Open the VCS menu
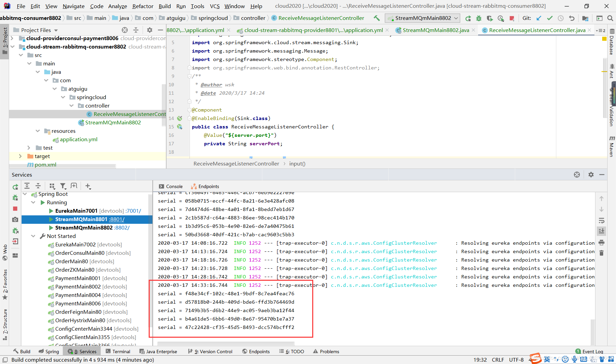Viewport: 616px width, 364px height. click(x=214, y=6)
